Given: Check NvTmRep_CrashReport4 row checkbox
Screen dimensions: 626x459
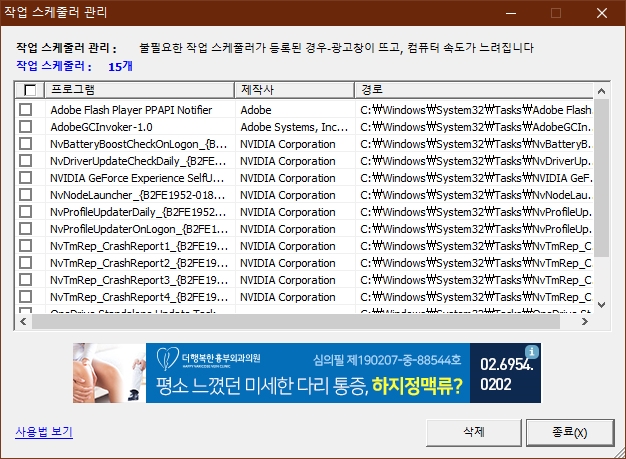Looking at the screenshot, I should pos(26,297).
